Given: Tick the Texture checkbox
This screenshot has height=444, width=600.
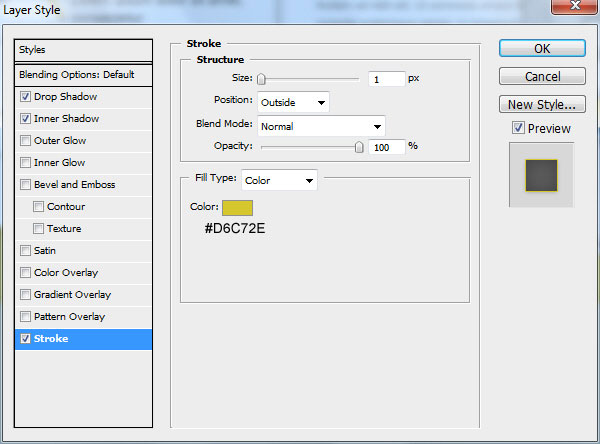Looking at the screenshot, I should pyautogui.click(x=39, y=229).
